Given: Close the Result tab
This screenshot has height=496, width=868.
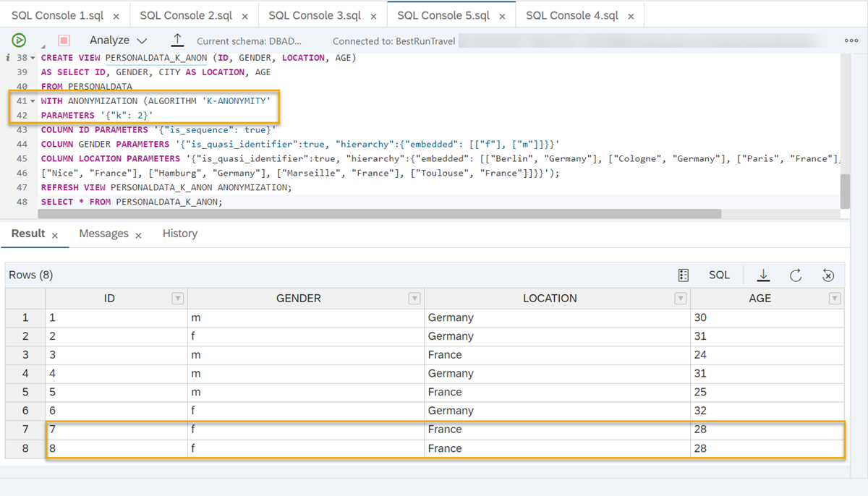Looking at the screenshot, I should 55,235.
